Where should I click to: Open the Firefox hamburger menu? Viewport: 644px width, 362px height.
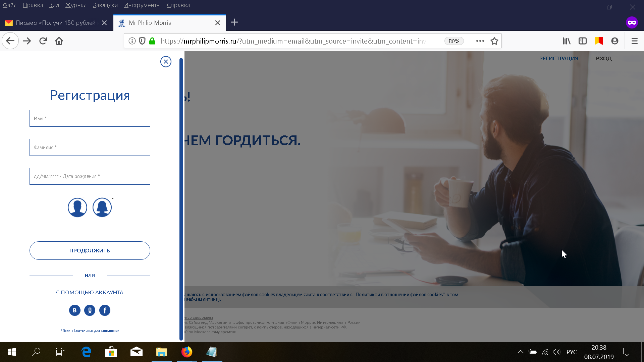(x=635, y=41)
